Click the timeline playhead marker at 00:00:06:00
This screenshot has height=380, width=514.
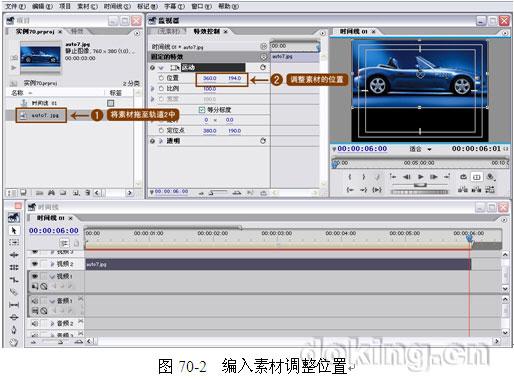(470, 238)
